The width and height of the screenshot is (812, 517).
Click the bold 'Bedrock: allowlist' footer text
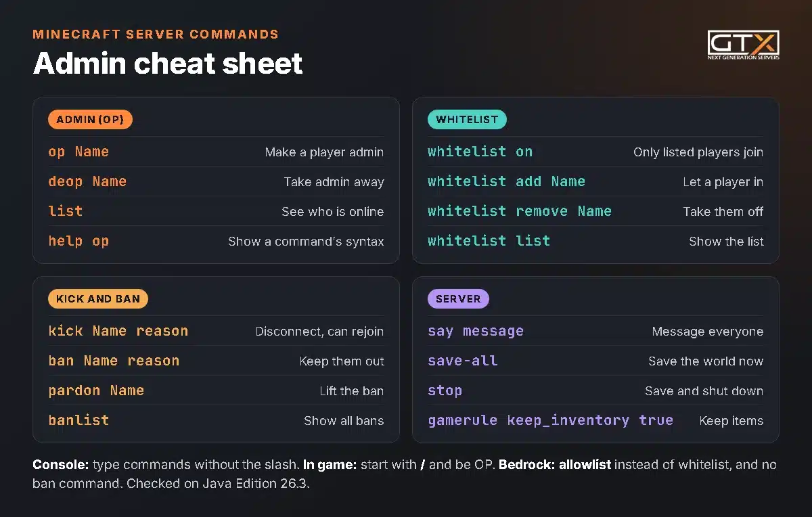point(555,465)
